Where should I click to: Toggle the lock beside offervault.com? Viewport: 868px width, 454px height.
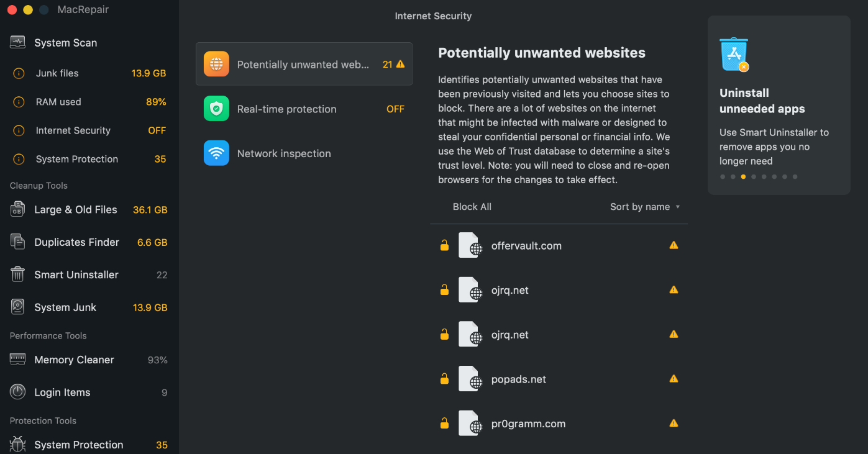pyautogui.click(x=444, y=245)
